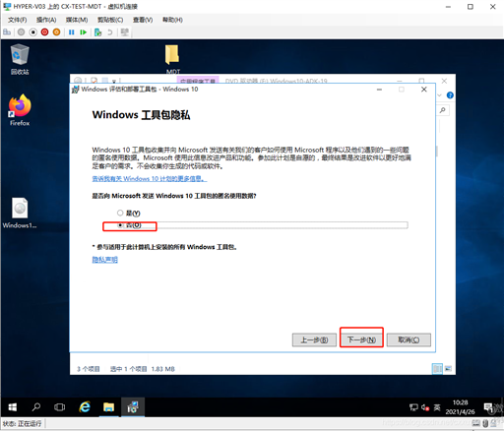Click the greyed Start VM toolbar icon
Screen dimensions: 504x431
[x=22, y=32]
